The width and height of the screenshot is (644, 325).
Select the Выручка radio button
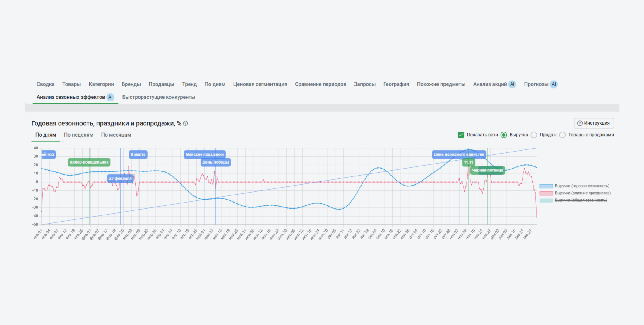pyautogui.click(x=504, y=135)
